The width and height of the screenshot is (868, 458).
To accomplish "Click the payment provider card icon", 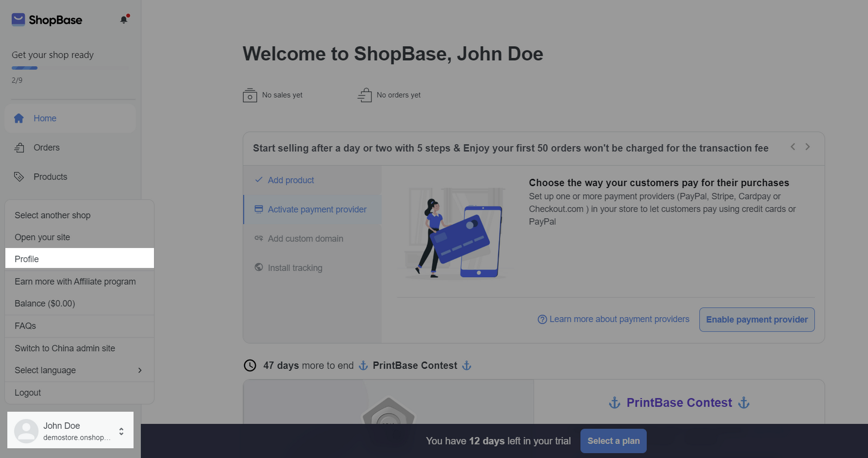I will pyautogui.click(x=259, y=209).
